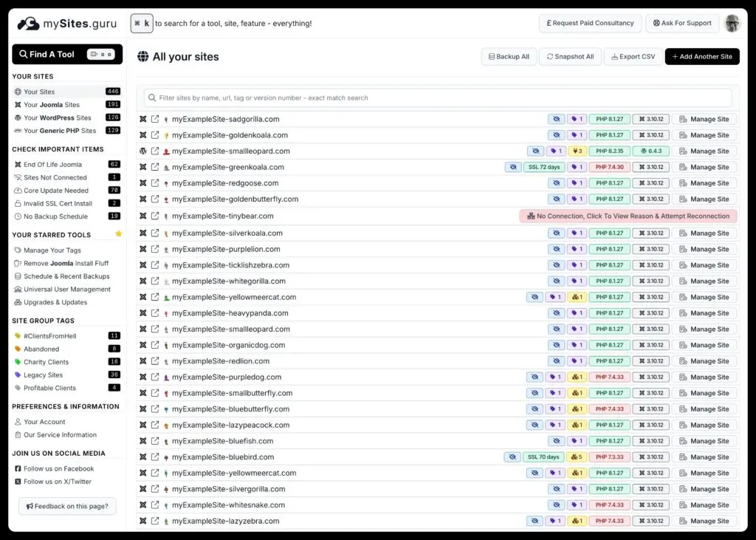This screenshot has height=540, width=756.
Task: Click the external link icon beside myExampleSite-tinybear.com
Action: coord(154,215)
